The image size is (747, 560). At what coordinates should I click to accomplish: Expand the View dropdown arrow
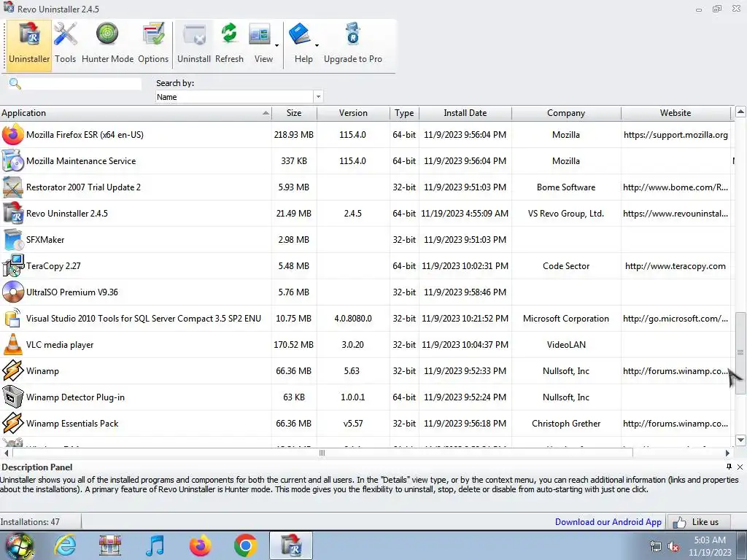pyautogui.click(x=276, y=46)
